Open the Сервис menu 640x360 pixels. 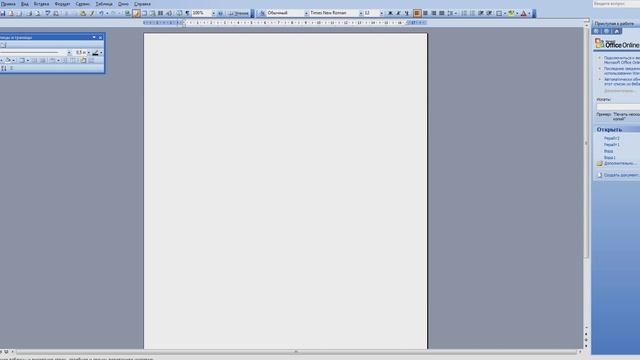pyautogui.click(x=82, y=4)
